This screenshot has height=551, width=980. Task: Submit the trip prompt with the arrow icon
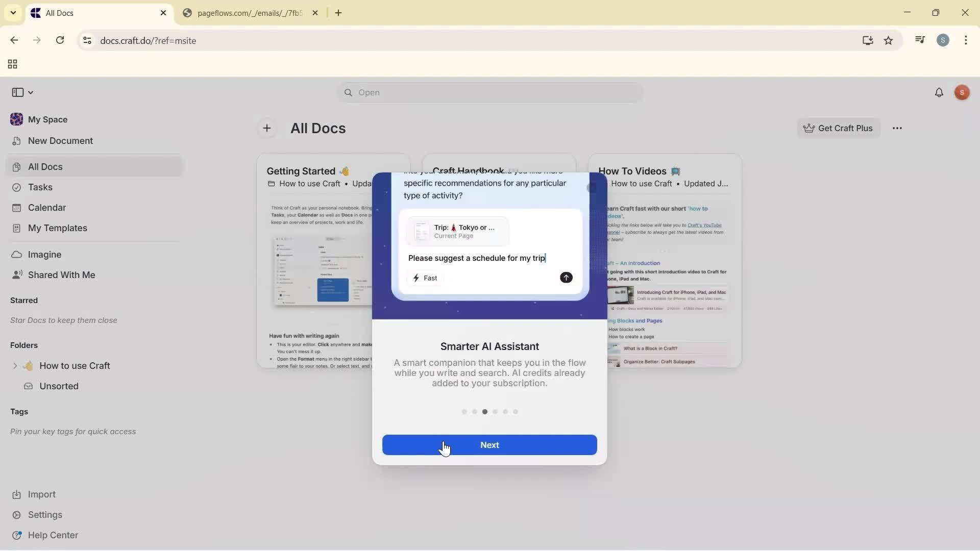[566, 278]
